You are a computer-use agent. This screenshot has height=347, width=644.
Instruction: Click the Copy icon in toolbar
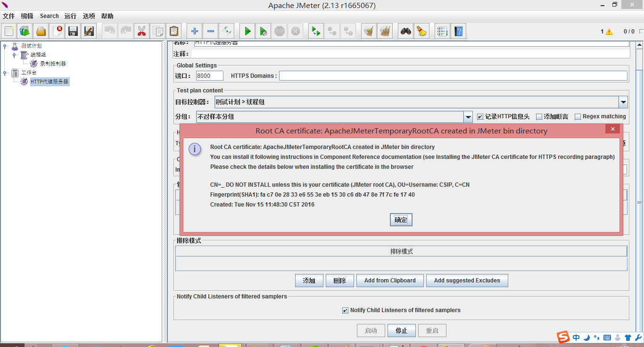click(157, 32)
